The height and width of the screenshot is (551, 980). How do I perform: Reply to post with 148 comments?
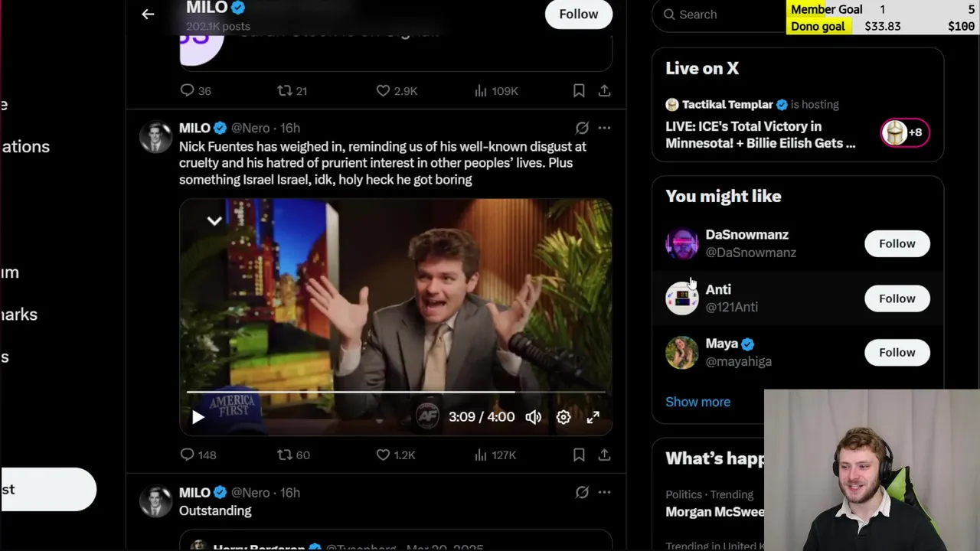tap(198, 455)
